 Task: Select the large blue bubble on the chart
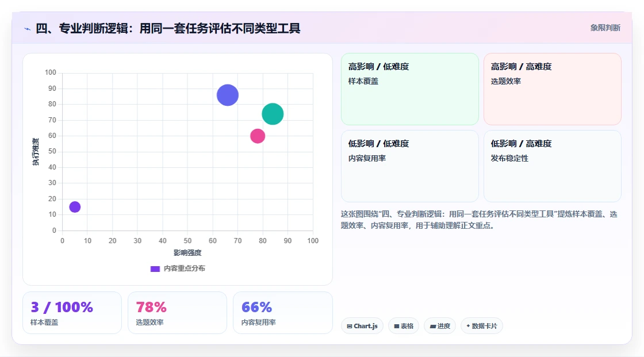pyautogui.click(x=228, y=95)
